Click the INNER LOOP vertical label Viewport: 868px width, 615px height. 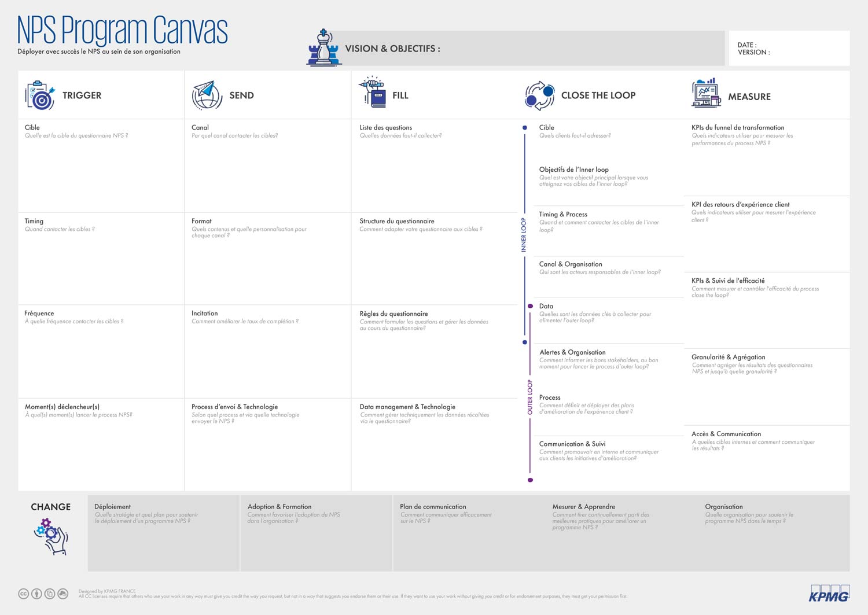click(524, 234)
